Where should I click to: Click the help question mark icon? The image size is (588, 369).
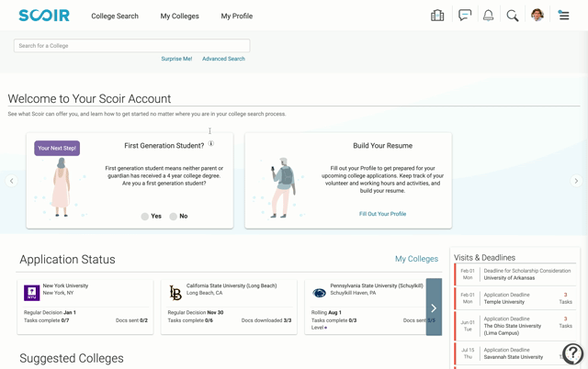pyautogui.click(x=572, y=352)
